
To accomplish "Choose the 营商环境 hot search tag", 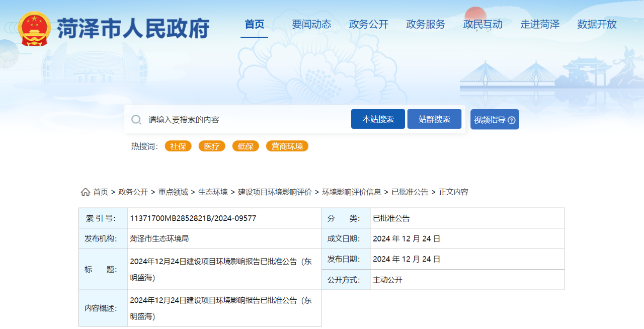I will tap(287, 146).
